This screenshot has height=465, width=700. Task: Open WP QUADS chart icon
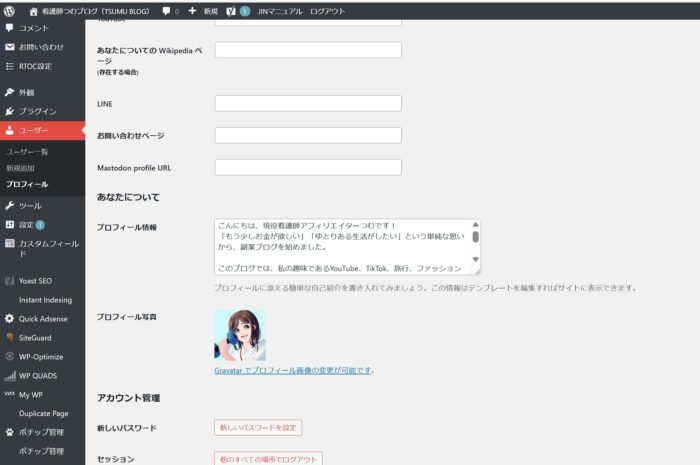click(x=10, y=376)
